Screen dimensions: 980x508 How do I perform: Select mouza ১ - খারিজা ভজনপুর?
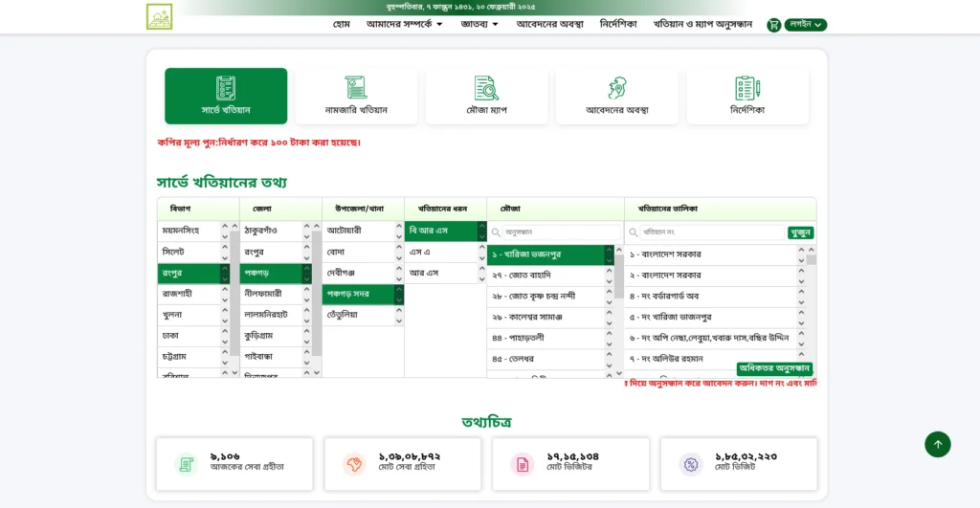550,254
